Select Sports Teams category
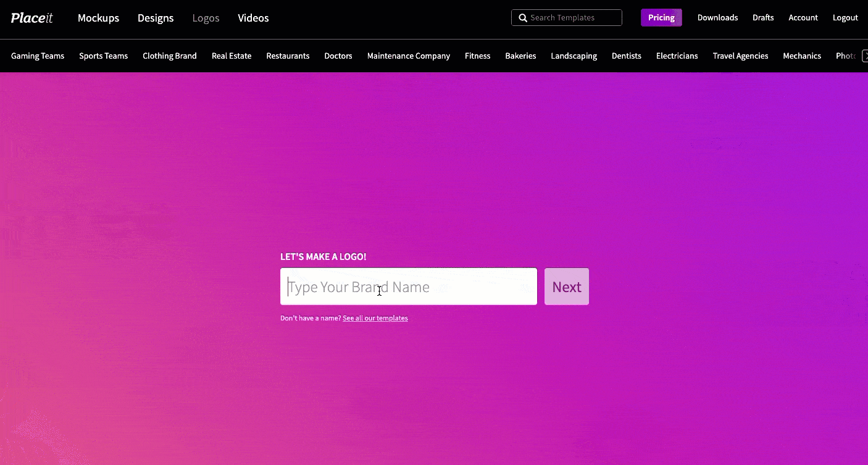The width and height of the screenshot is (868, 465). coord(103,56)
